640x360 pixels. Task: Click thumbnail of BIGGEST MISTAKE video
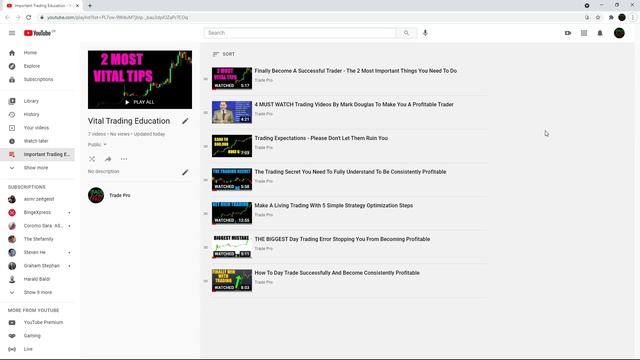(232, 247)
